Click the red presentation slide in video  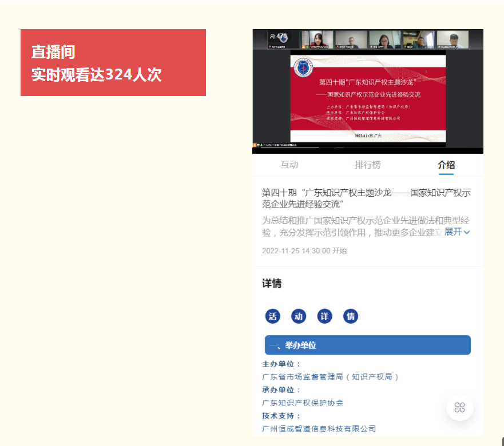pyautogui.click(x=368, y=97)
